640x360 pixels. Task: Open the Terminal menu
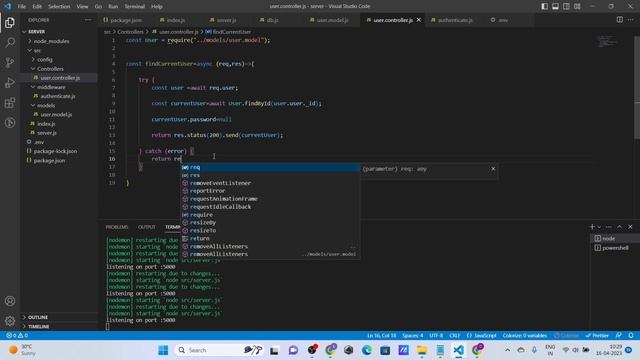pos(134,7)
